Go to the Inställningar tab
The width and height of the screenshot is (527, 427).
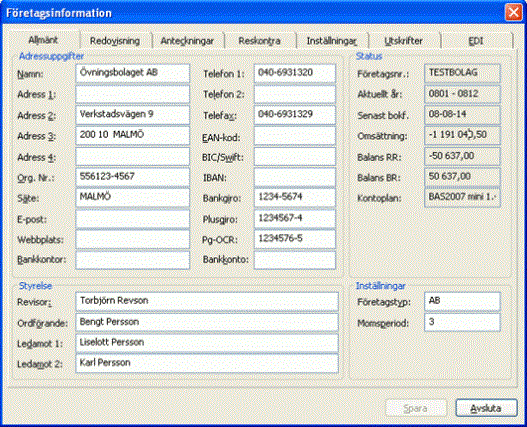332,41
